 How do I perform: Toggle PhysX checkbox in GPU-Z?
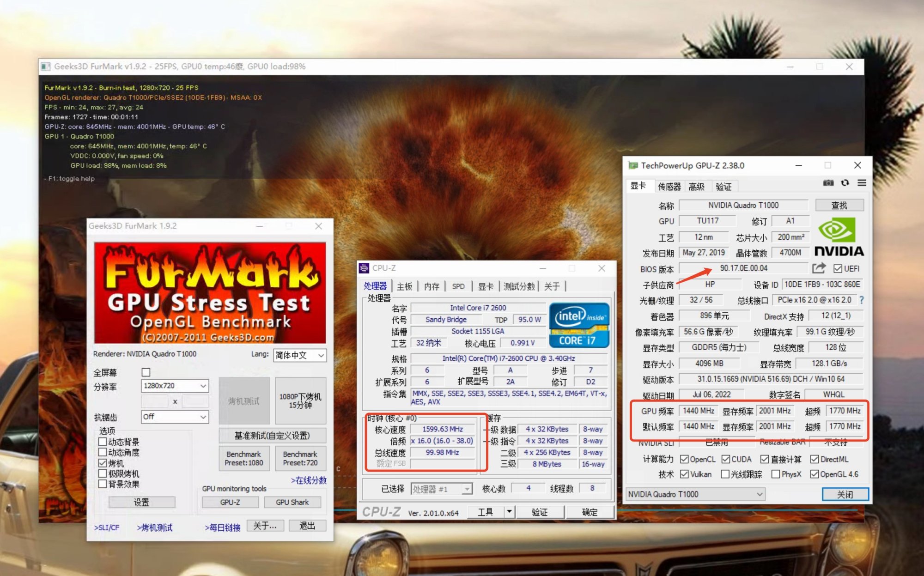pos(776,474)
